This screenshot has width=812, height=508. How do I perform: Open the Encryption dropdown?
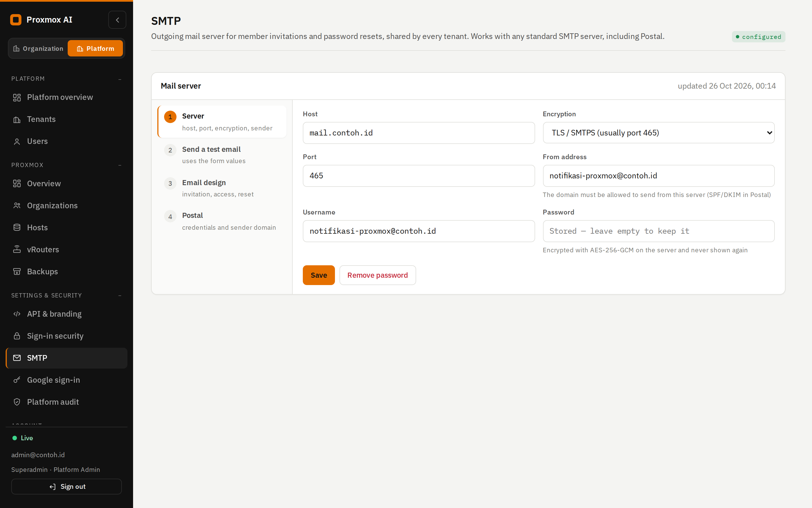pyautogui.click(x=658, y=133)
